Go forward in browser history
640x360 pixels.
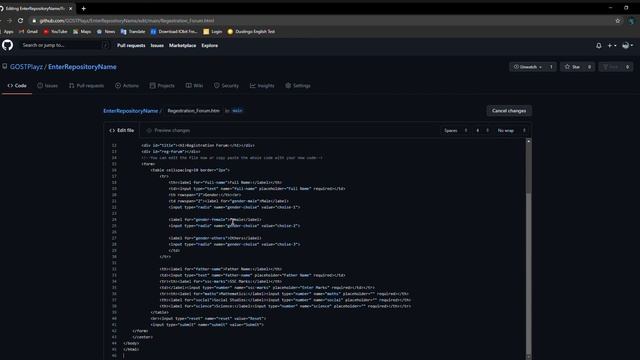9,20
